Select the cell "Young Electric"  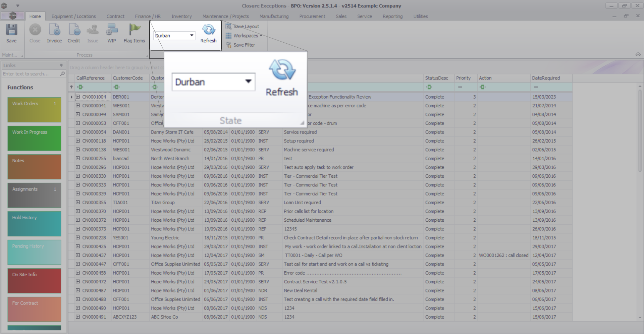(x=176, y=238)
